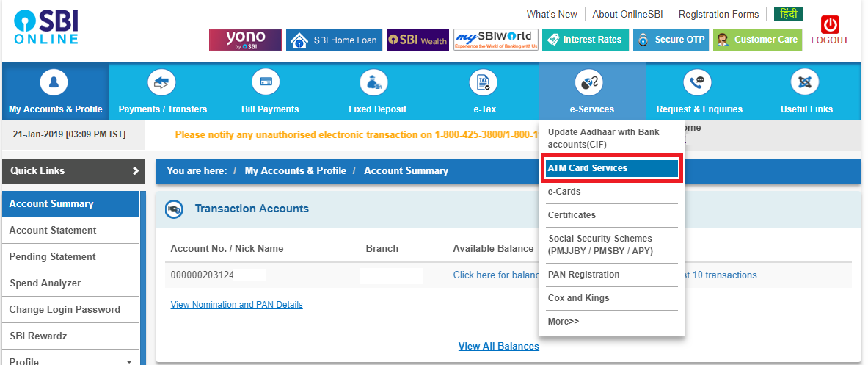Click View All Balances link
The image size is (868, 365).
point(499,346)
